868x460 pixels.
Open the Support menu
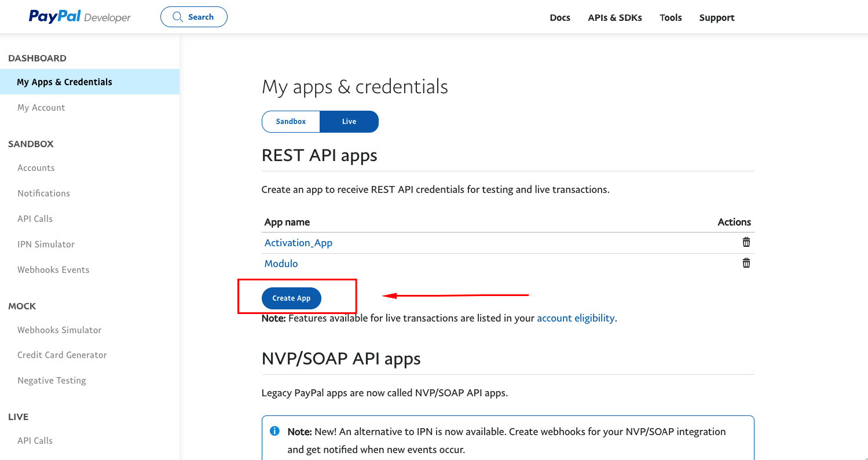coord(717,17)
